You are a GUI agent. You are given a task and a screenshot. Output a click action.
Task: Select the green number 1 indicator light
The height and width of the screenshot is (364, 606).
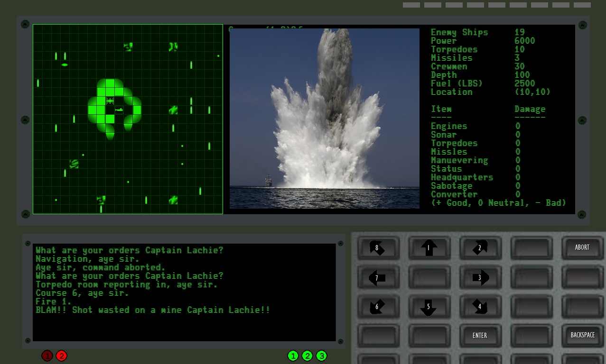(x=293, y=355)
